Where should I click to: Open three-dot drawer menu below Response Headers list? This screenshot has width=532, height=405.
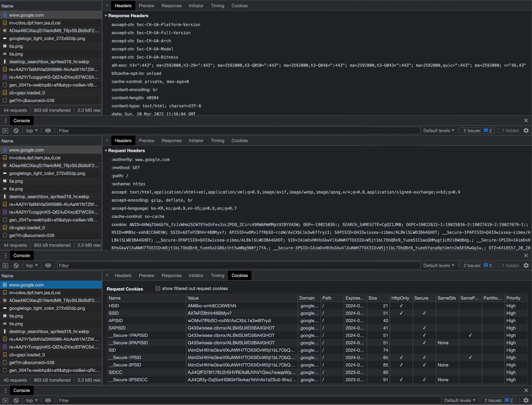pos(6,121)
